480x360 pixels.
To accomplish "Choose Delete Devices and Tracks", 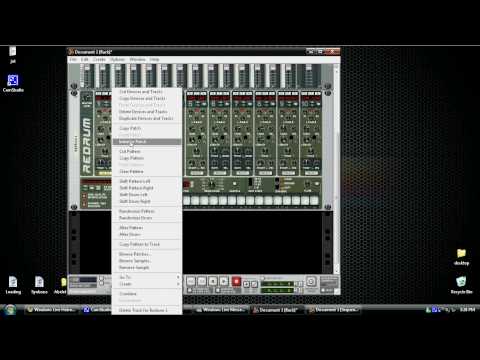I will tap(147, 112).
